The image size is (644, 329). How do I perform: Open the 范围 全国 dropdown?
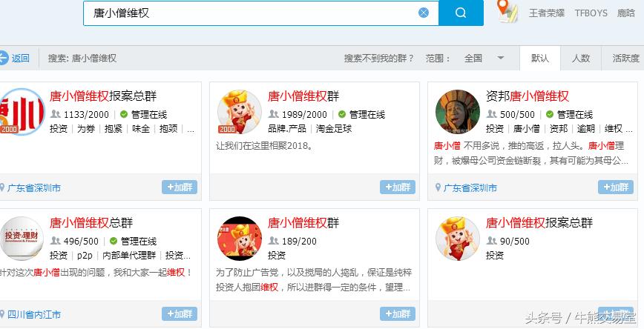pyautogui.click(x=484, y=59)
